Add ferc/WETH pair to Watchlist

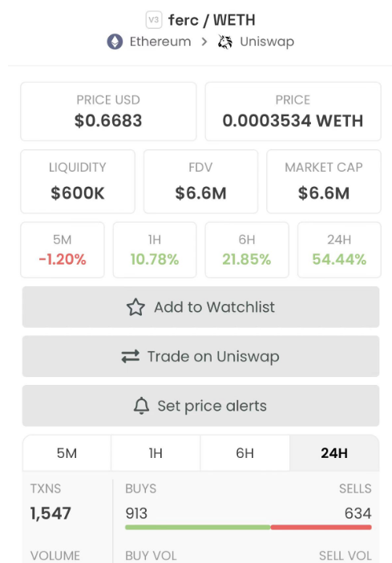200,307
